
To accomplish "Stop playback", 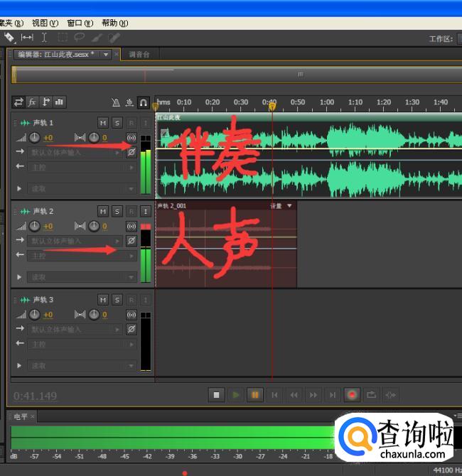I will [x=216, y=395].
